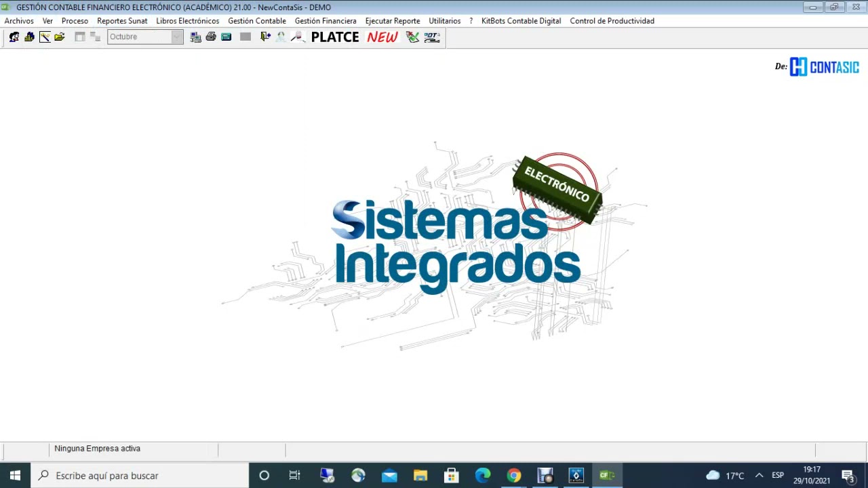Viewport: 868px width, 488px height.
Task: Open the Octubre month dropdown
Action: (177, 37)
